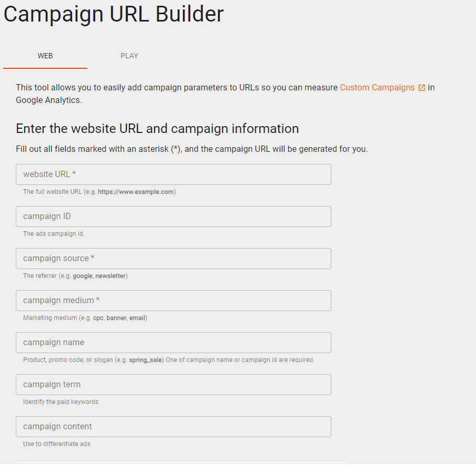Switch to the WEB tab

45,56
